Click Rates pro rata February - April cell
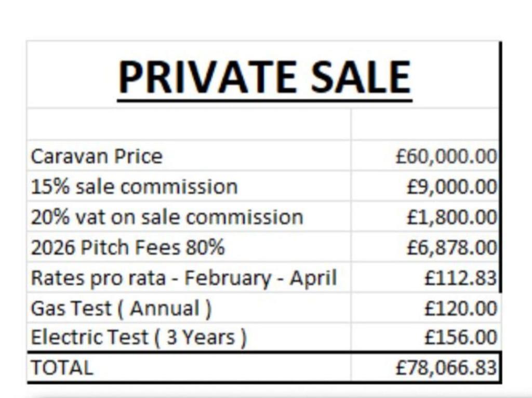532x398 pixels. click(x=189, y=277)
